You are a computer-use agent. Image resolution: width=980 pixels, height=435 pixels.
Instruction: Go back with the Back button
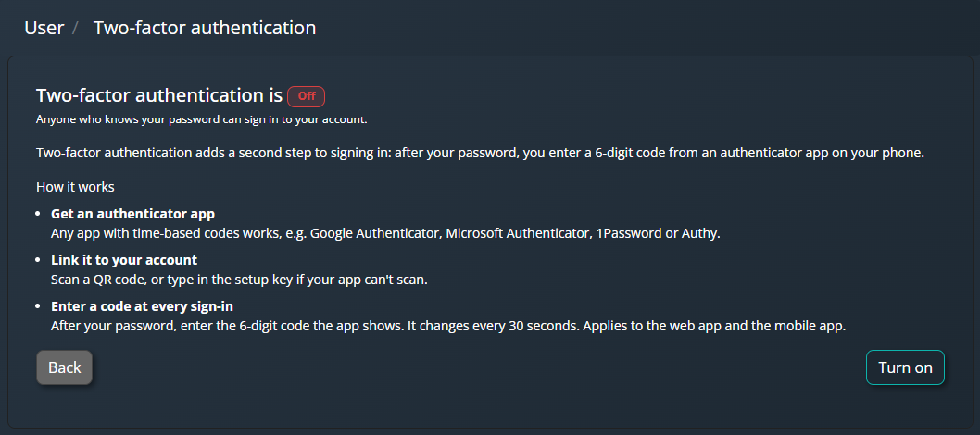click(x=64, y=367)
